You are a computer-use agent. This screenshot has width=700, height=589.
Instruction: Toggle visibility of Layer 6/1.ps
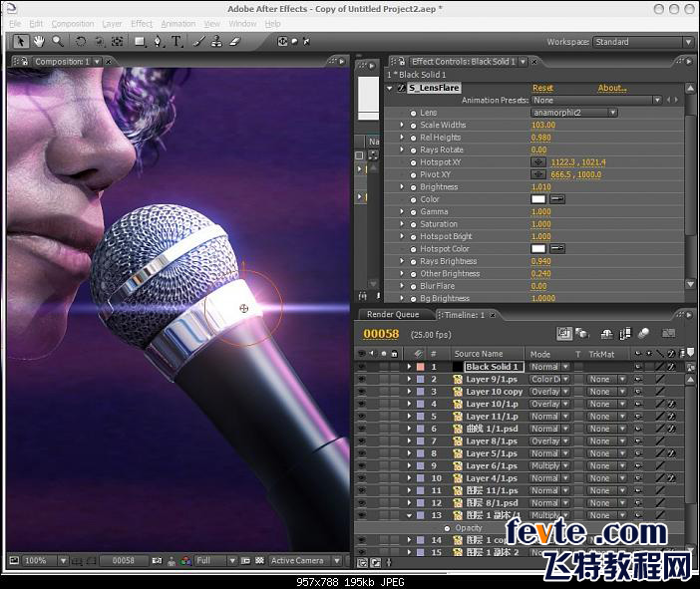click(362, 465)
